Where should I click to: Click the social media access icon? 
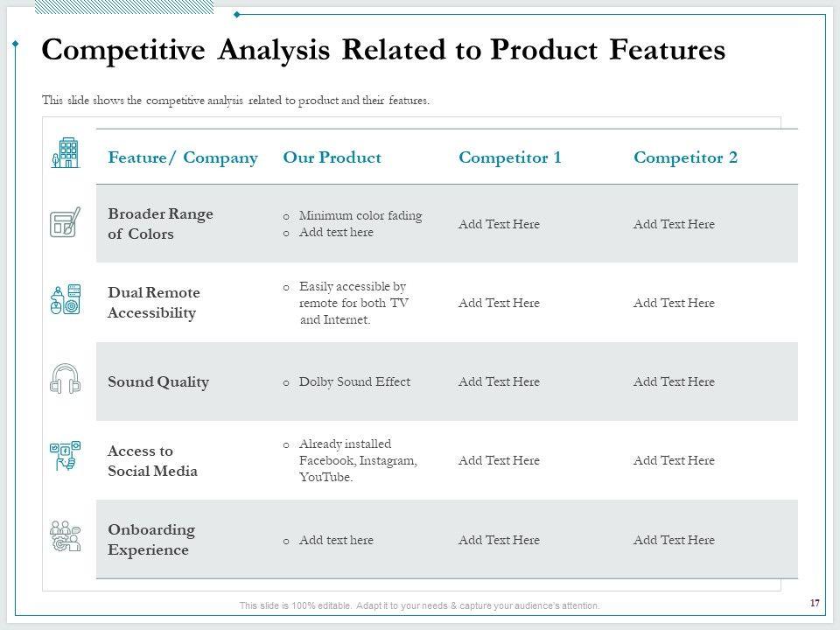pos(66,457)
